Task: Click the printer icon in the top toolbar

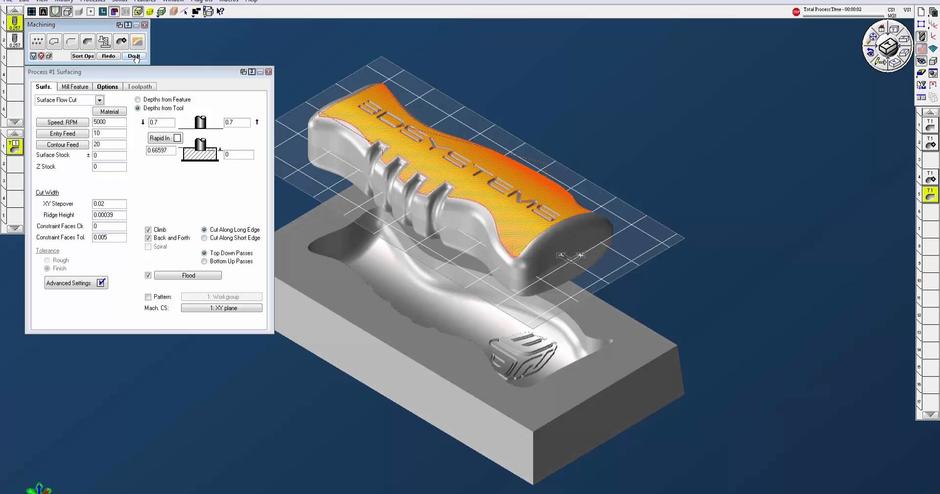Action: 208,11
